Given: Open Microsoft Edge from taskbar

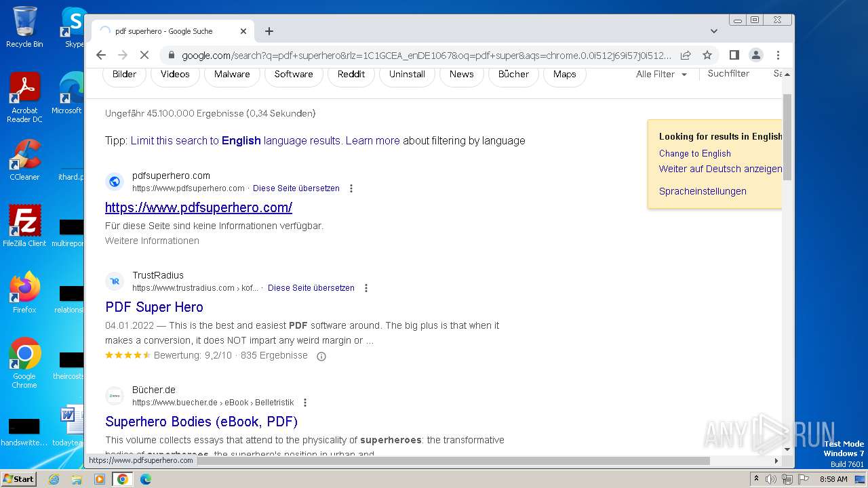Looking at the screenshot, I should pyautogui.click(x=145, y=479).
